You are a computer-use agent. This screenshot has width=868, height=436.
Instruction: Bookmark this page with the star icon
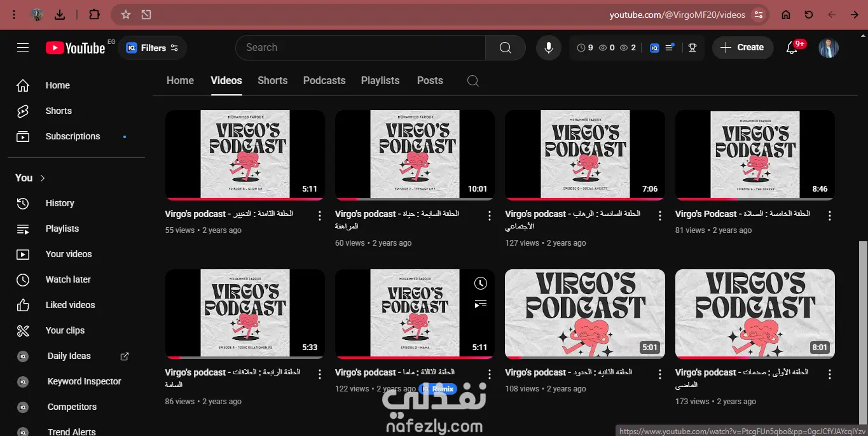[126, 15]
